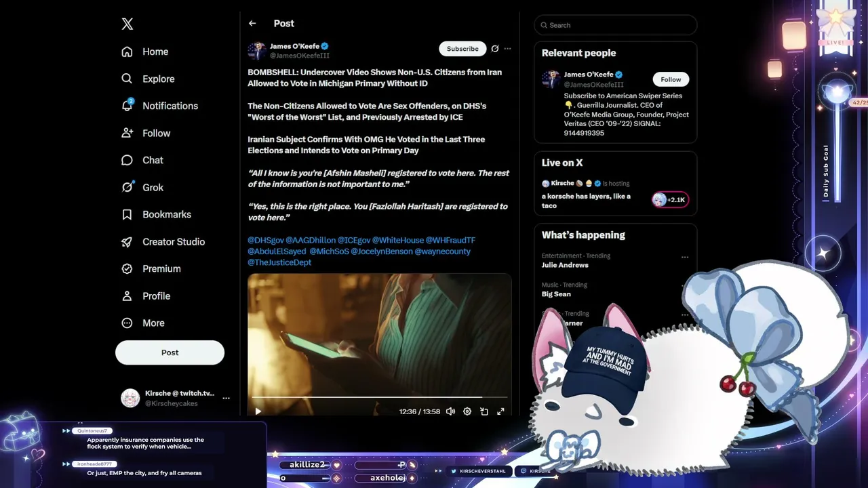Open the Follow people icon in sidebar
The height and width of the screenshot is (488, 868).
click(x=127, y=133)
